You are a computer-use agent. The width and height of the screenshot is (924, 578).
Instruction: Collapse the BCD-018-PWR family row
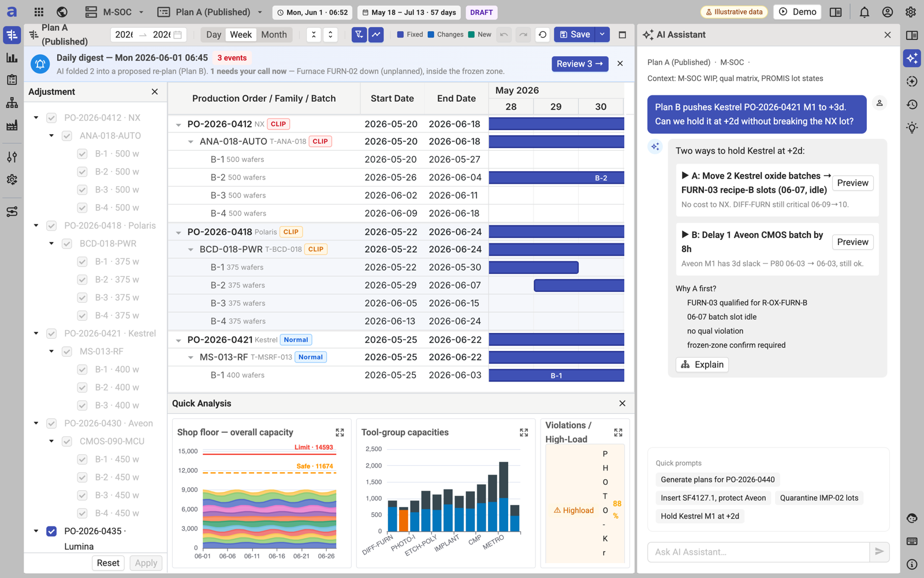coord(191,250)
